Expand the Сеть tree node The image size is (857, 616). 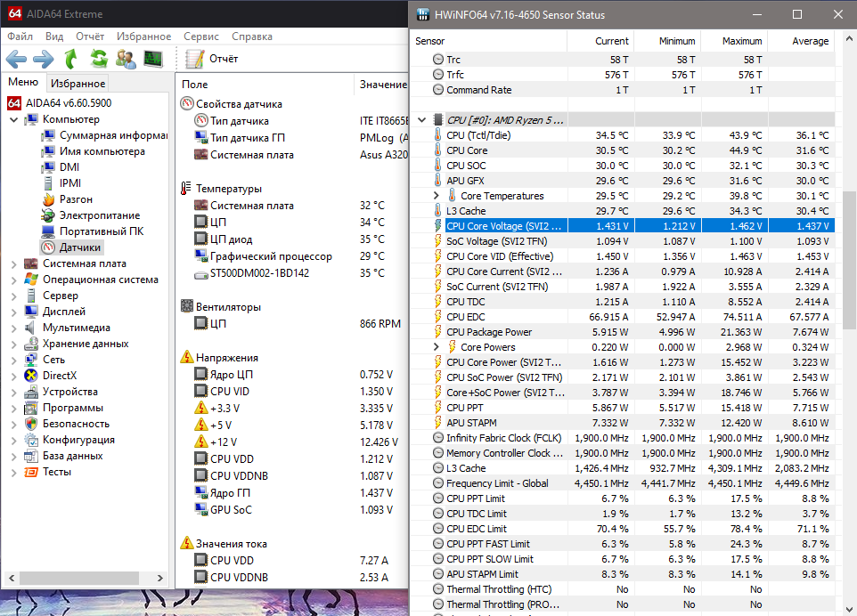[14, 360]
